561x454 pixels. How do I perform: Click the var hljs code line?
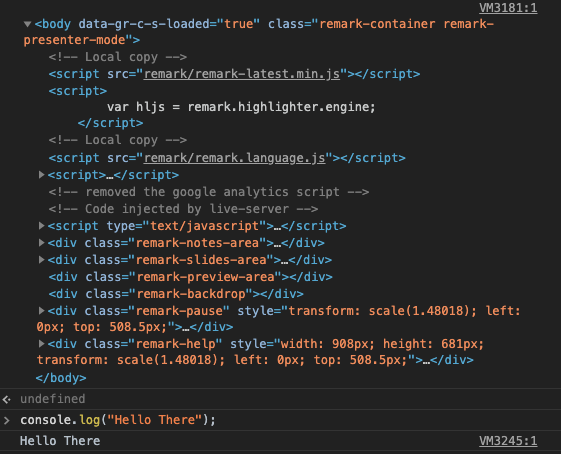point(241,107)
